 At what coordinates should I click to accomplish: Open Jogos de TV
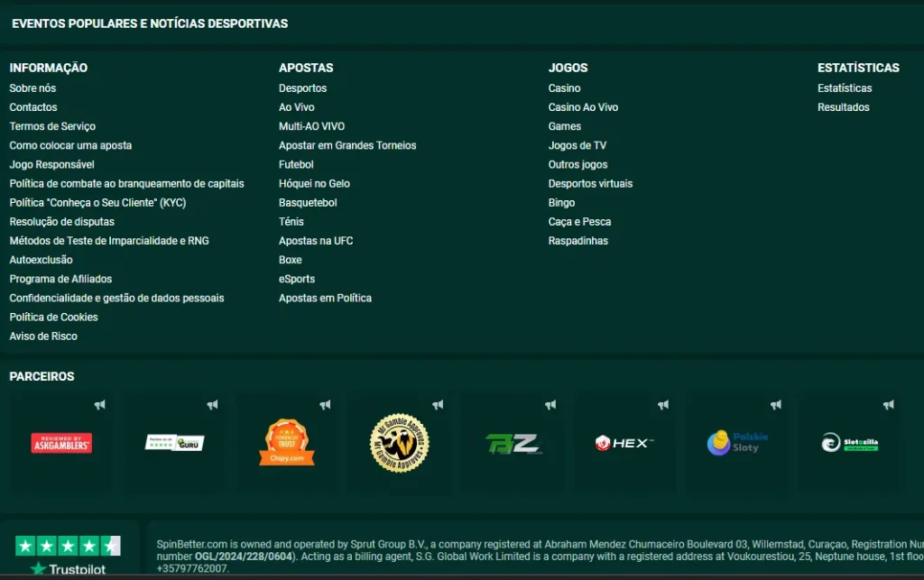point(577,145)
